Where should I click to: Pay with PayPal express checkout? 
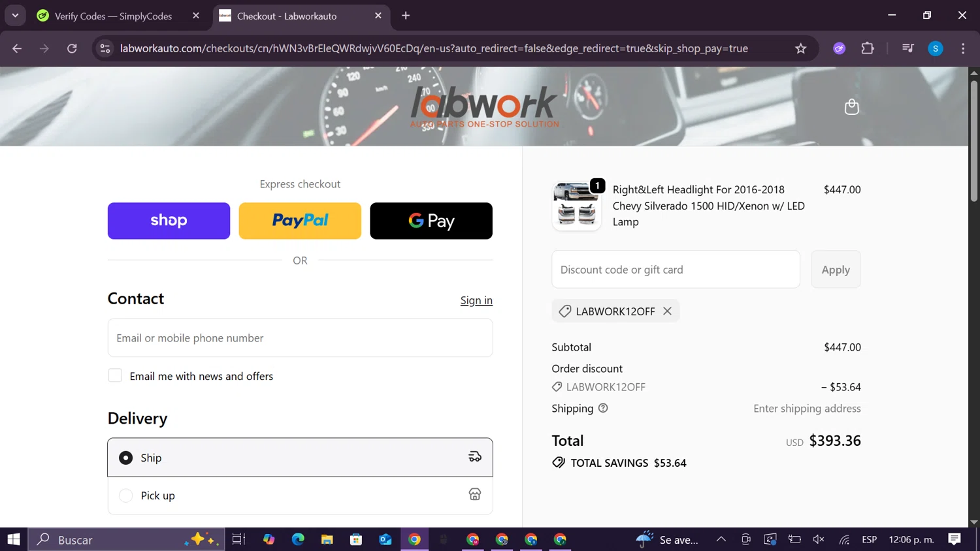click(300, 221)
